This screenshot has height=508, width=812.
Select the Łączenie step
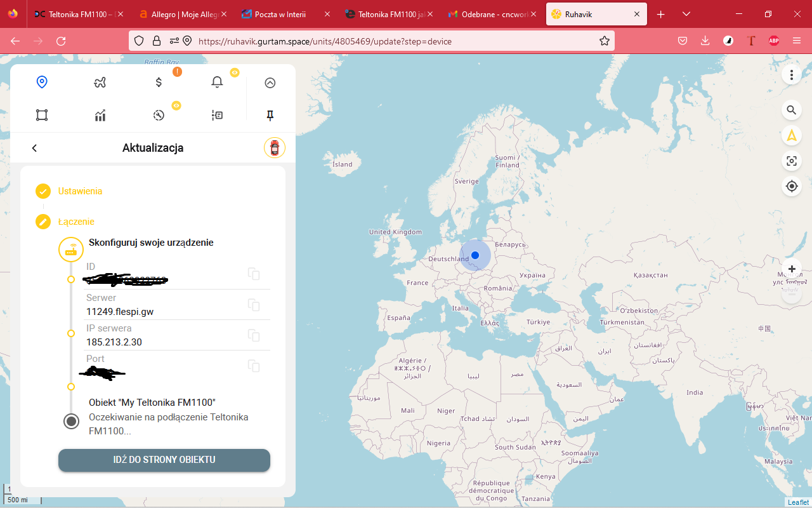(76, 222)
